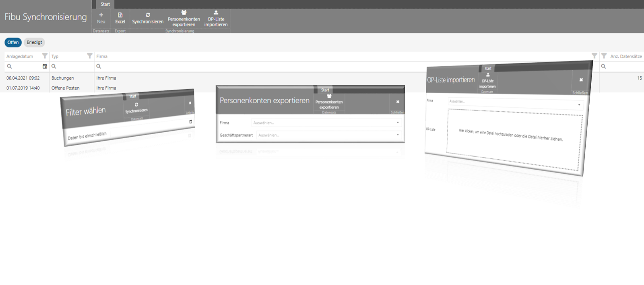The width and height of the screenshot is (644, 285).
Task: Open OP-Liste importieren from the main ribbon
Action: [216, 19]
